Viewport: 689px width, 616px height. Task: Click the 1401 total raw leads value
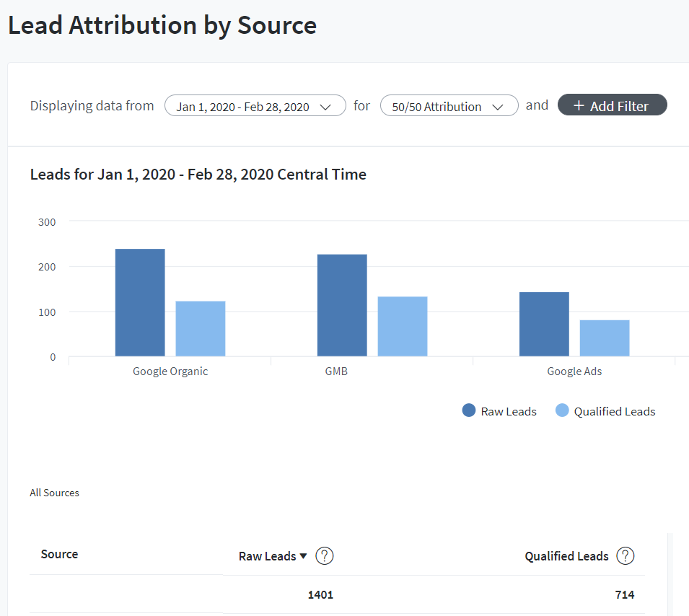point(320,595)
